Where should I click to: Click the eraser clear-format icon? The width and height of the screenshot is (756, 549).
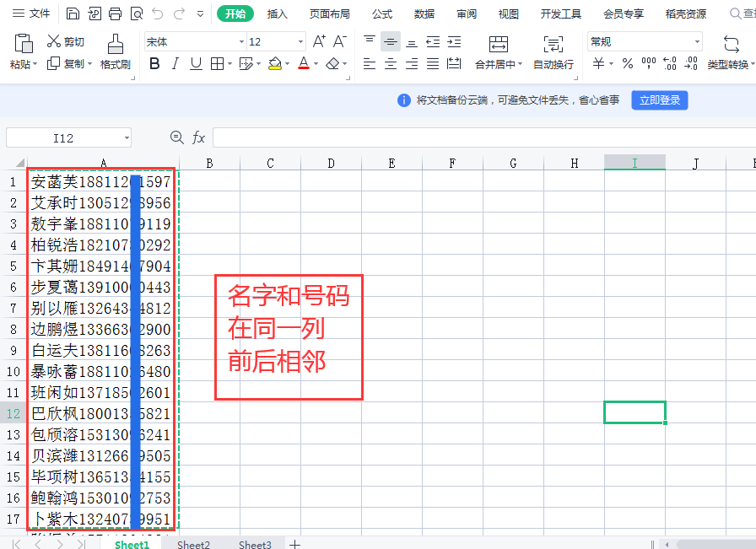pyautogui.click(x=332, y=63)
